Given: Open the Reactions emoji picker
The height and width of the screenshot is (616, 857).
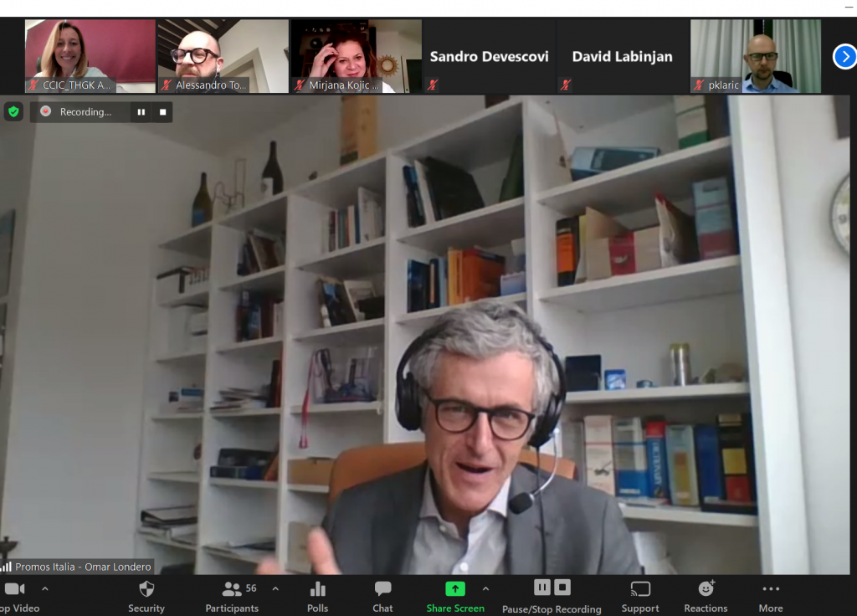Looking at the screenshot, I should (706, 596).
